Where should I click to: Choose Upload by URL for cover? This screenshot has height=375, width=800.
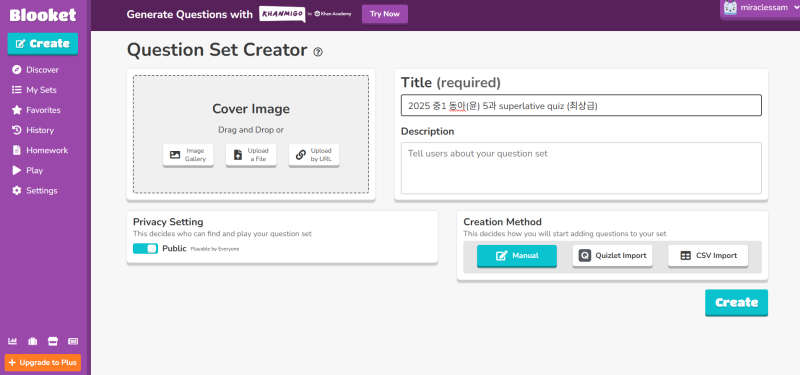coord(314,155)
